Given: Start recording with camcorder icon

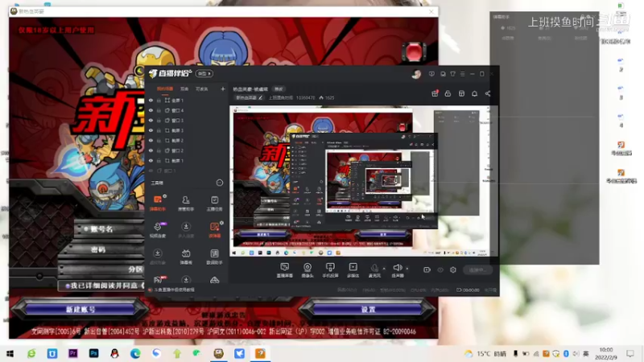Looking at the screenshot, I should (x=427, y=269).
